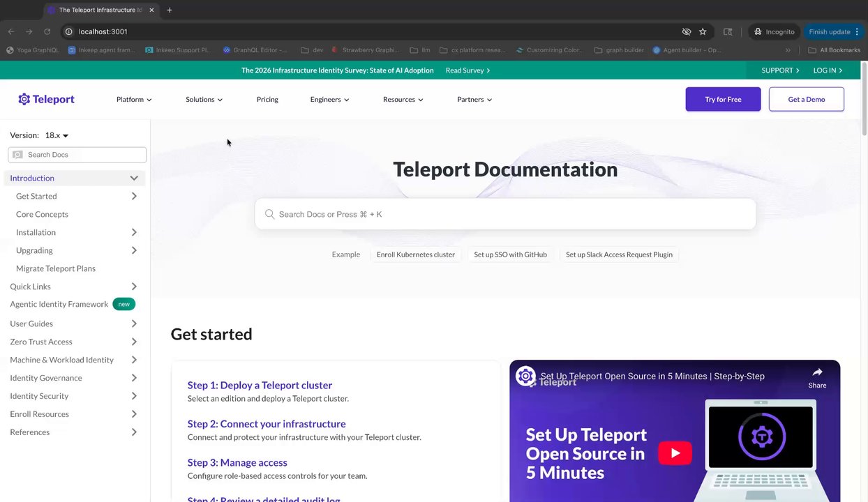Collapse the Introduction section
Screen dimensions: 868x502
click(x=134, y=178)
